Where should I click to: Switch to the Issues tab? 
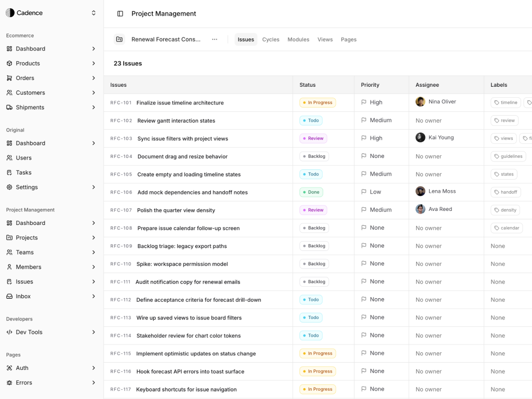pyautogui.click(x=246, y=39)
